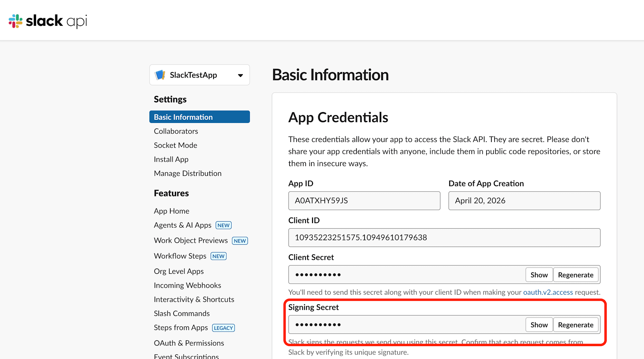Go to Slash Commands

pos(182,313)
